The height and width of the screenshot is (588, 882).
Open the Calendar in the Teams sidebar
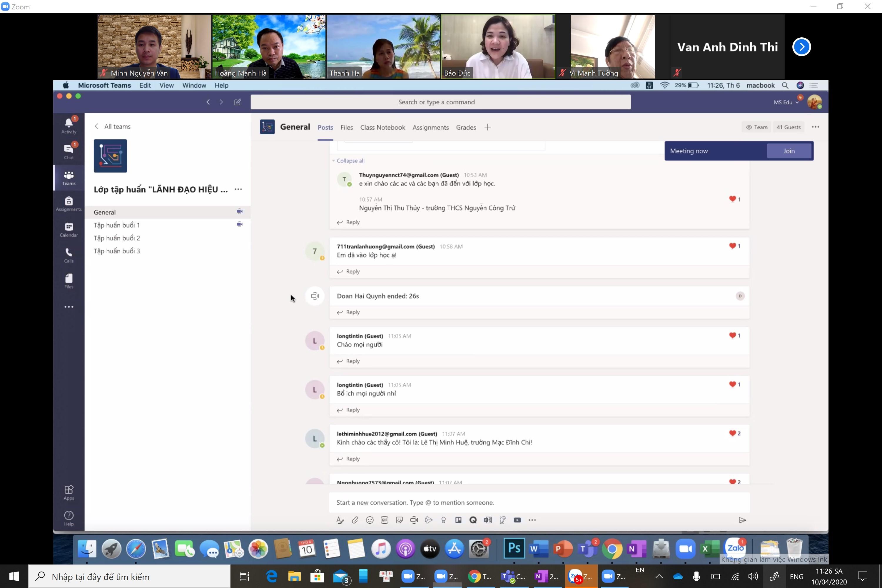tap(69, 229)
